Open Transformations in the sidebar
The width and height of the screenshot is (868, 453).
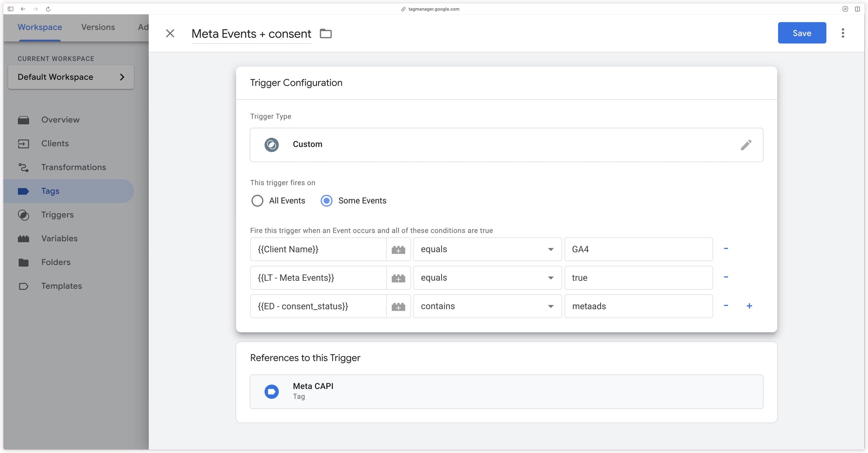click(69, 168)
